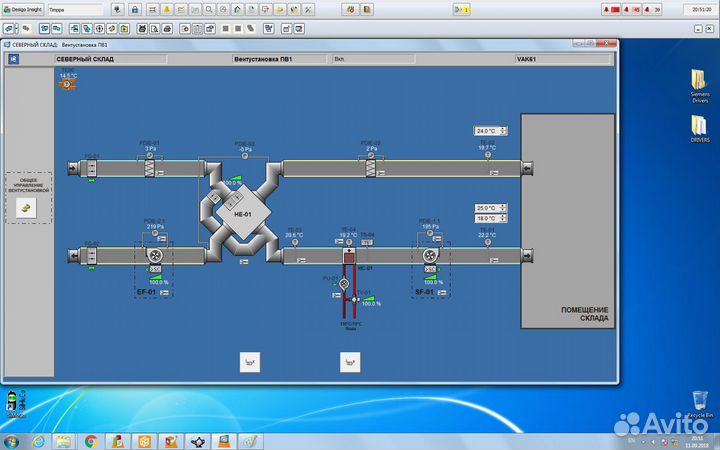Open Google Chrome from the taskbar
Screen dimensions: 720x450
tap(91, 440)
